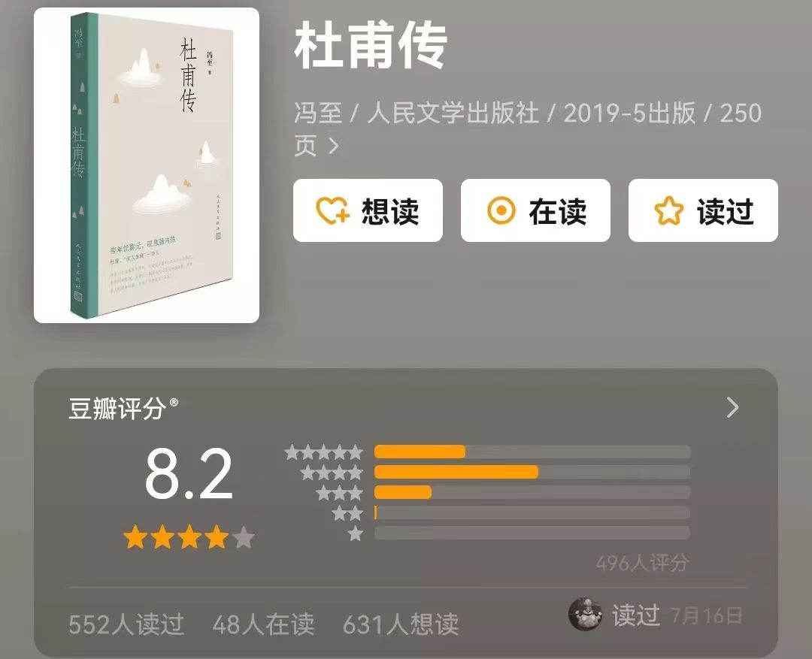Open the 631人想读 list
Image resolution: width=812 pixels, height=659 pixels.
coord(401,624)
